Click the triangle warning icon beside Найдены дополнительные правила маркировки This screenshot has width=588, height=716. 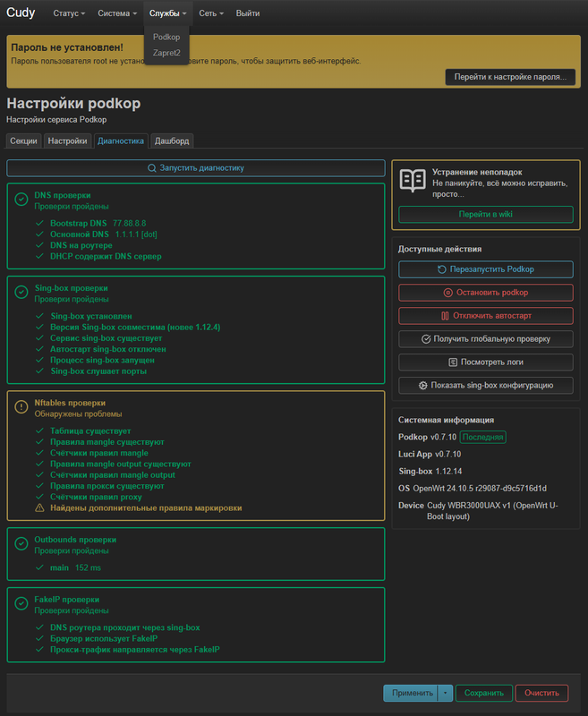click(x=39, y=508)
